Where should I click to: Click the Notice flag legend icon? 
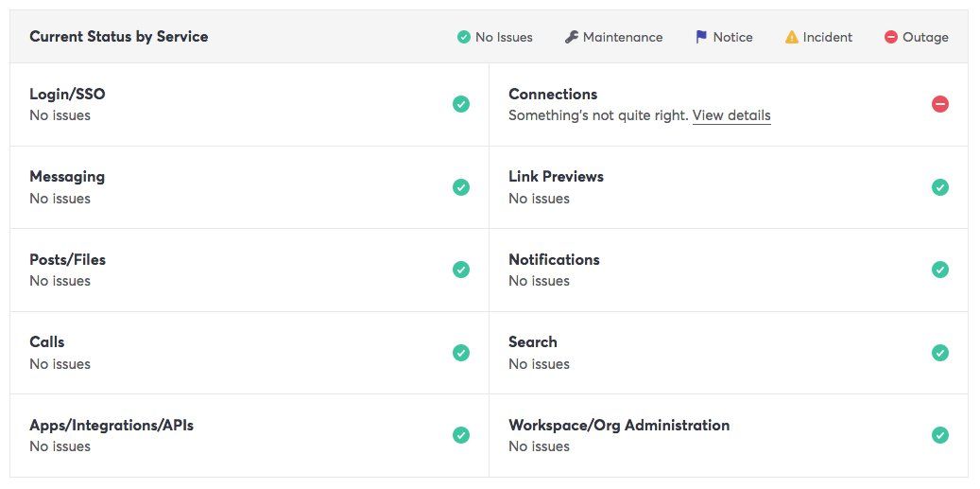[701, 37]
